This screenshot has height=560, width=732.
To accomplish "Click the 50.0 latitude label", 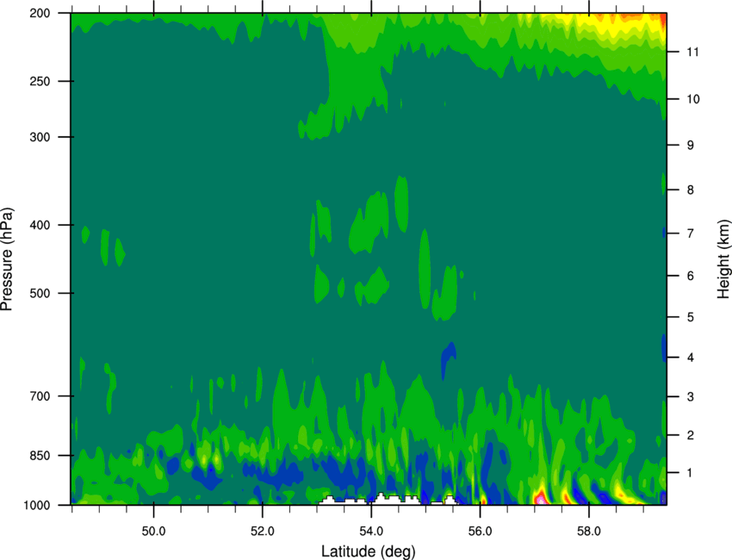I will pyautogui.click(x=153, y=532).
